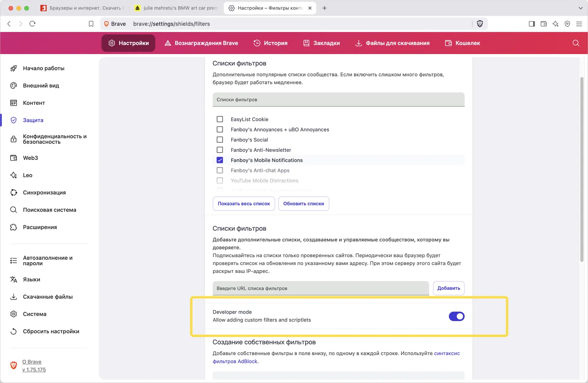Click the Расширения puzzle icon
588x383 pixels.
click(x=14, y=227)
